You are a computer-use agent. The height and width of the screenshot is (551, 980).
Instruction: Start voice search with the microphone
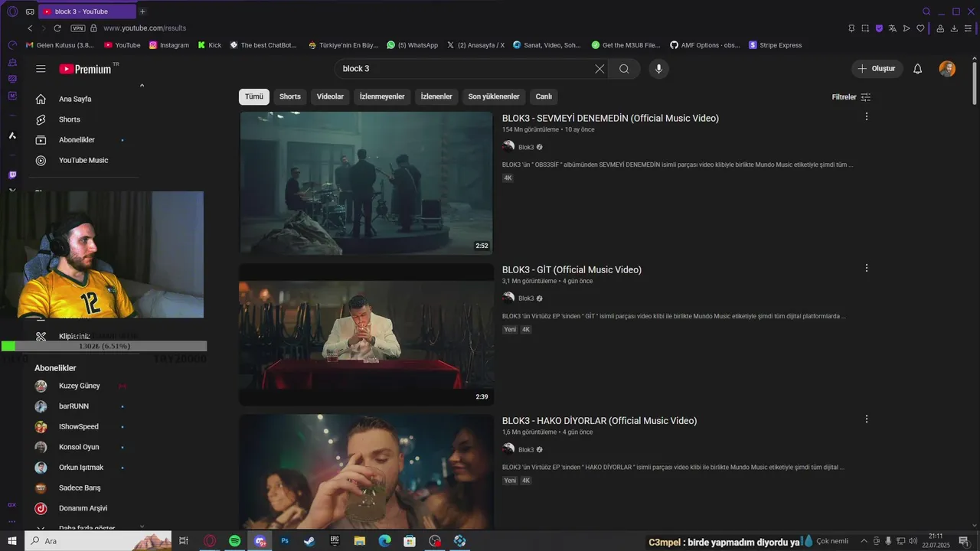click(658, 69)
